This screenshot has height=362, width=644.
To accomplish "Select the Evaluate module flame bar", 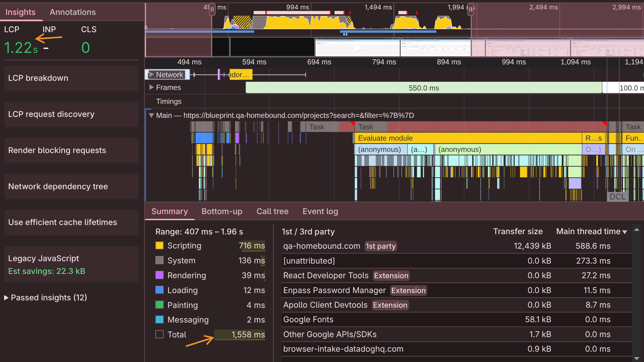I will 468,138.
